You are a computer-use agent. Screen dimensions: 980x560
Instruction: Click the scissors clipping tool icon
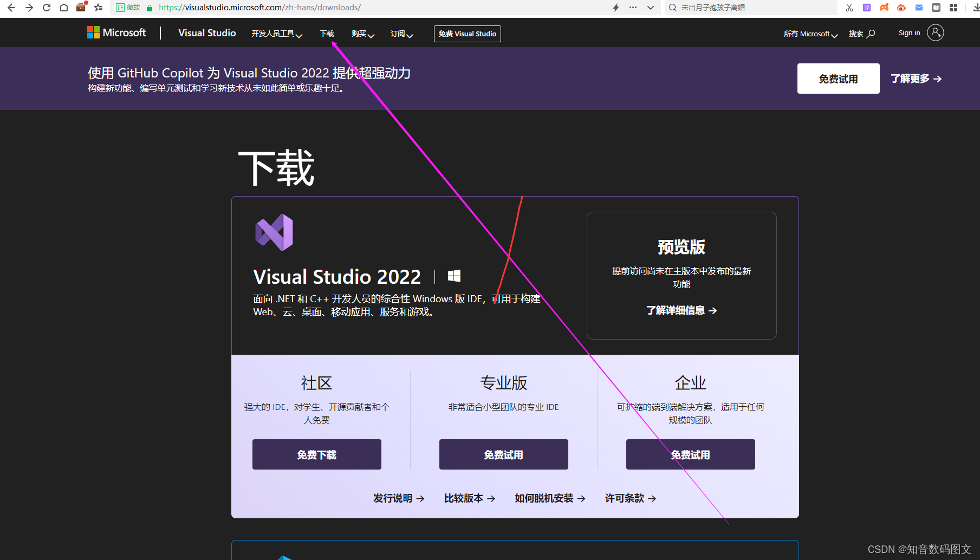(849, 8)
